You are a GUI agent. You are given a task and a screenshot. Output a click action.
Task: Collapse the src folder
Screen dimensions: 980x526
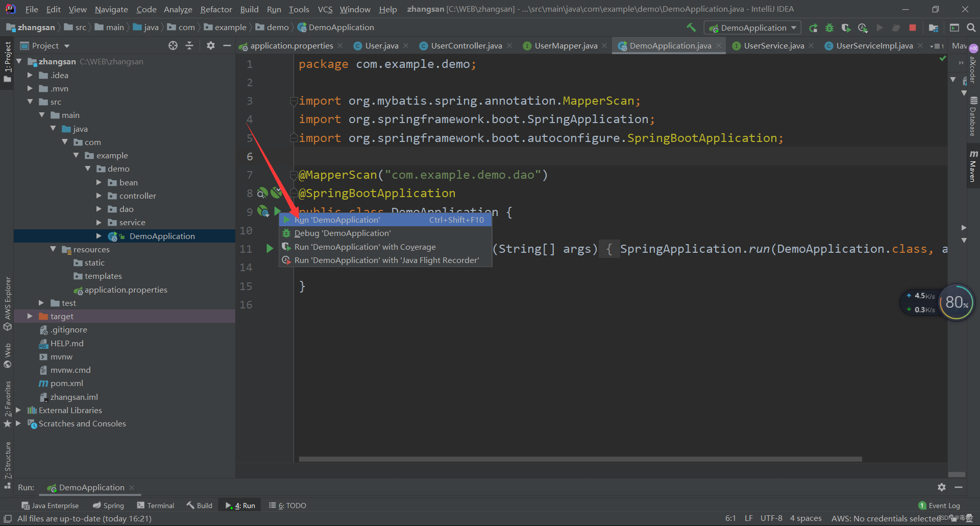point(30,102)
